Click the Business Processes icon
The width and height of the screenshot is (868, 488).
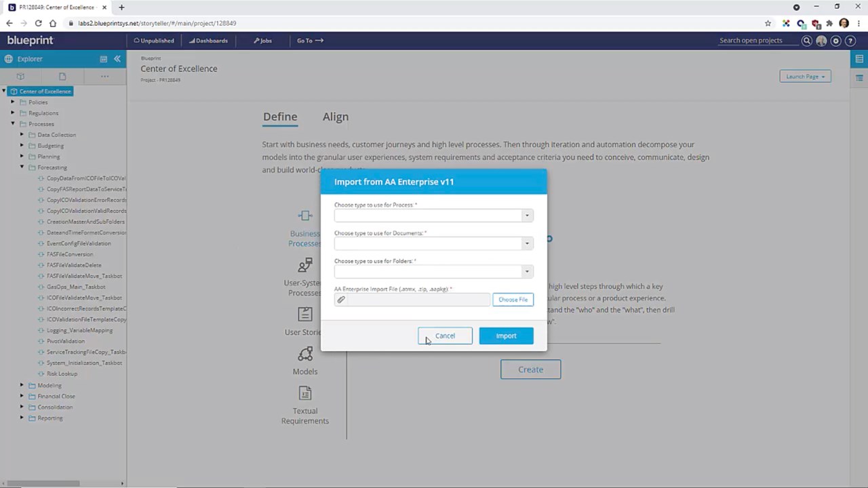pyautogui.click(x=305, y=216)
